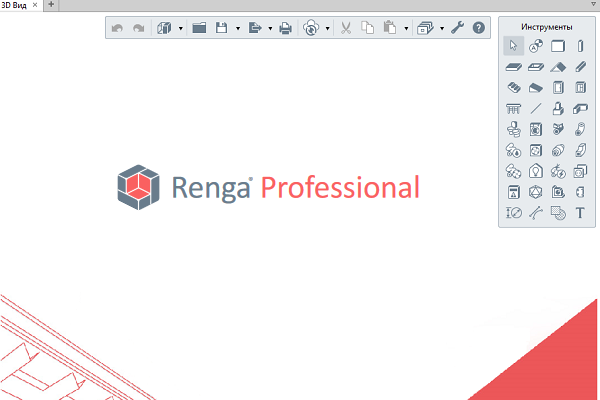
Task: Select the curved Line drawing tool
Action: 536,213
